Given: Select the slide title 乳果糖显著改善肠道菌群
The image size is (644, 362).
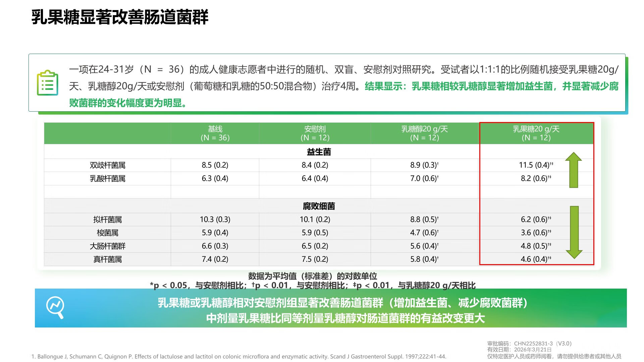Looking at the screenshot, I should [x=120, y=17].
